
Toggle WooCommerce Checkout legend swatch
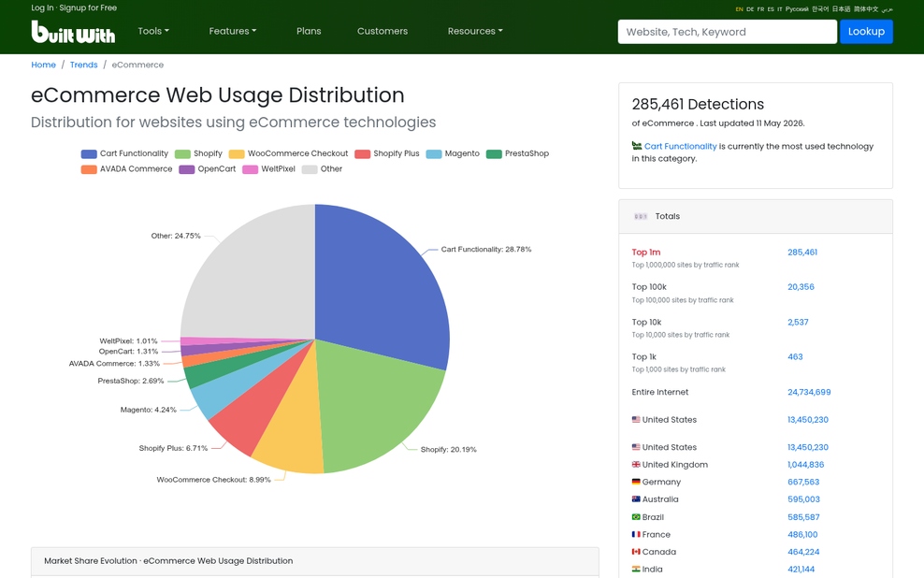237,153
